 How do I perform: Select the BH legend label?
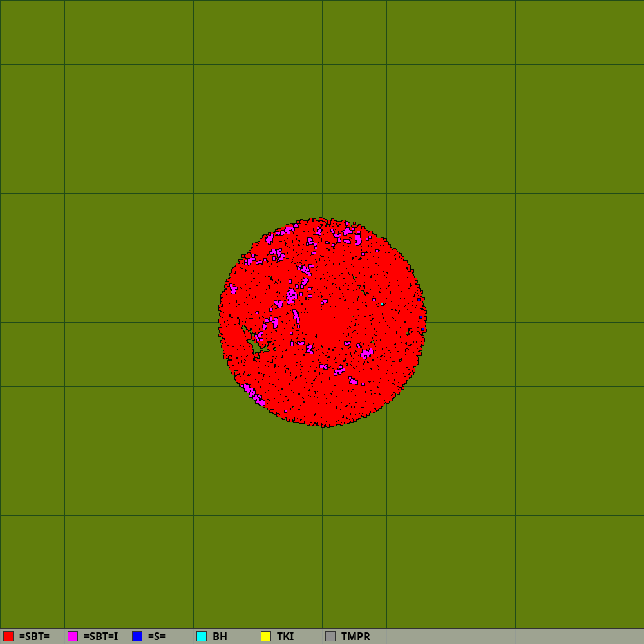click(x=220, y=636)
